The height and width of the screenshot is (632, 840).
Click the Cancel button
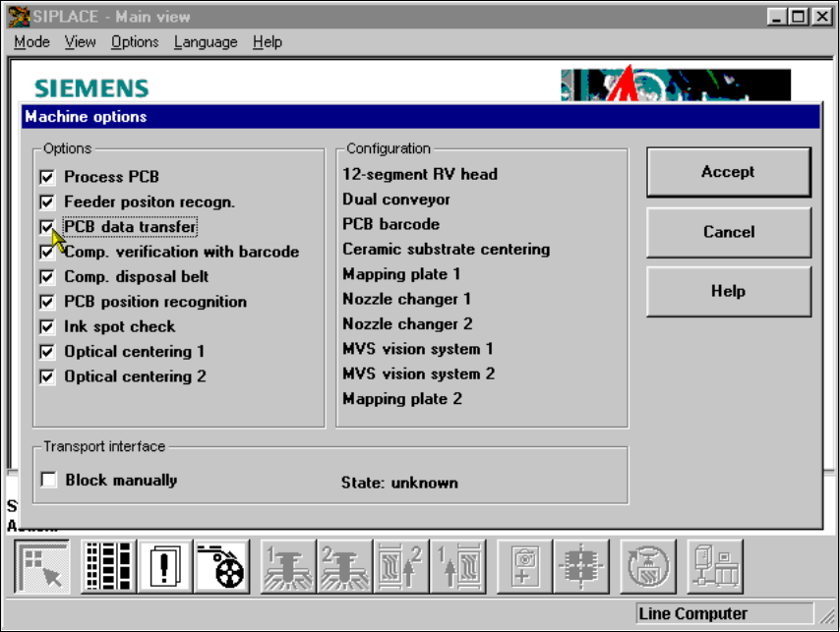(x=729, y=232)
